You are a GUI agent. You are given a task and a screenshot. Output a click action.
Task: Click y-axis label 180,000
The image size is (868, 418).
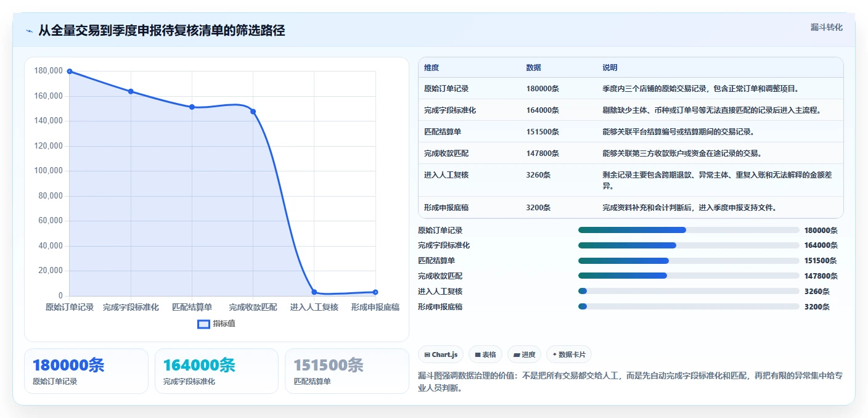coord(49,71)
